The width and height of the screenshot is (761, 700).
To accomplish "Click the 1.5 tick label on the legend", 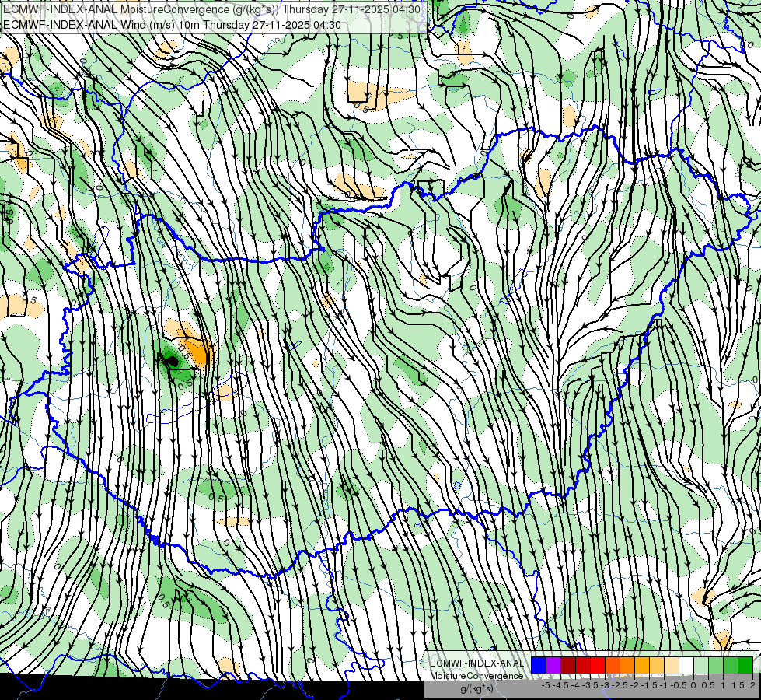I will tap(738, 685).
